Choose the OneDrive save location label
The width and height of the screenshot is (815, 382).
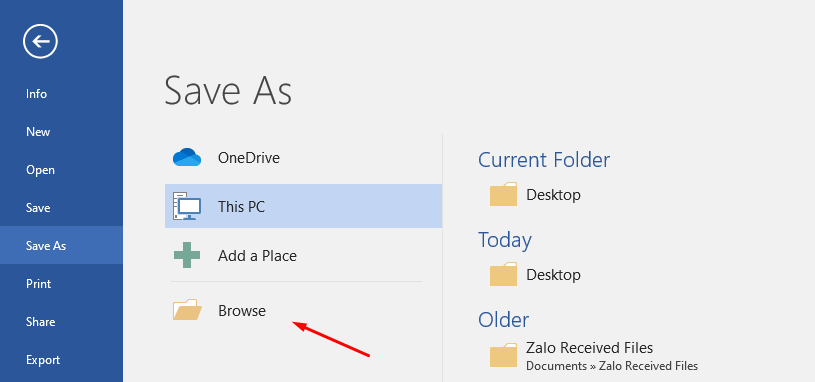(x=248, y=158)
